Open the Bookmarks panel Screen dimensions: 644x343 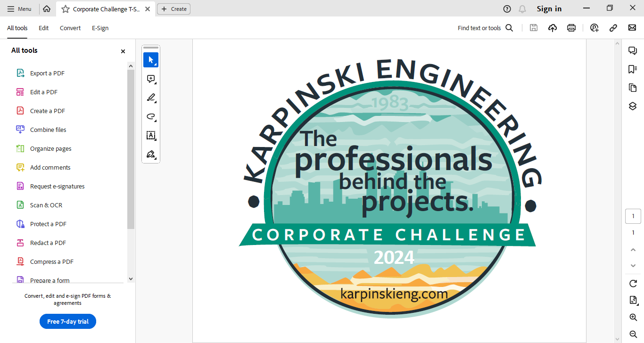(632, 68)
